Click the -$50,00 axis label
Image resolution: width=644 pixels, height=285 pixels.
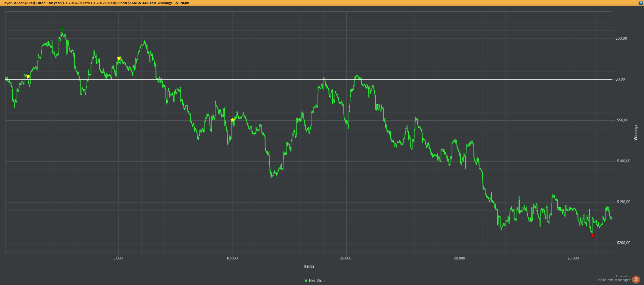622,120
